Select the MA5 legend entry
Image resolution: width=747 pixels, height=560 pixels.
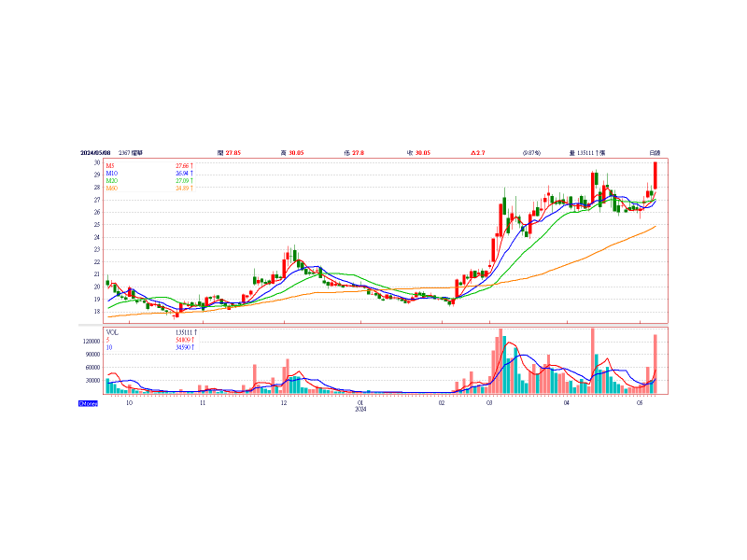[x=111, y=165]
